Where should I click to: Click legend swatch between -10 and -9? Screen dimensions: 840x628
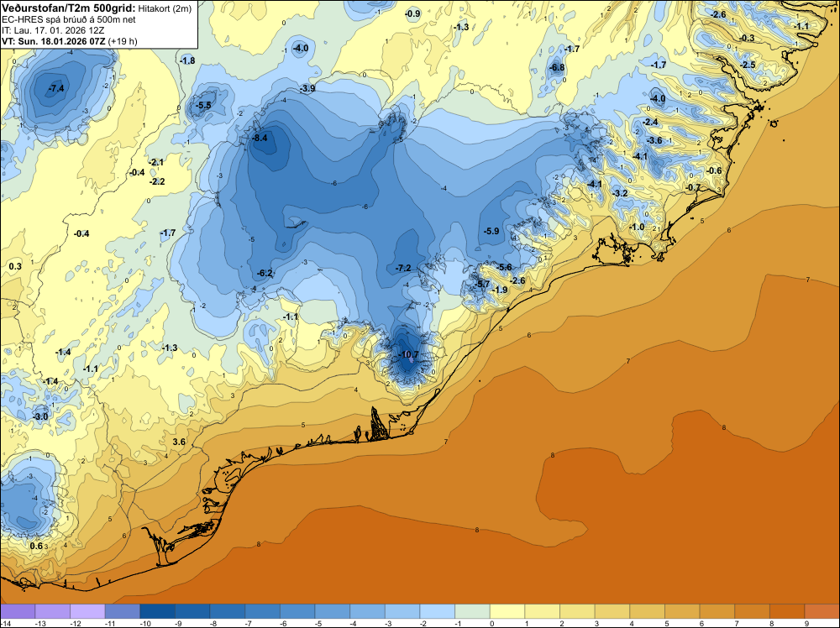point(158,611)
